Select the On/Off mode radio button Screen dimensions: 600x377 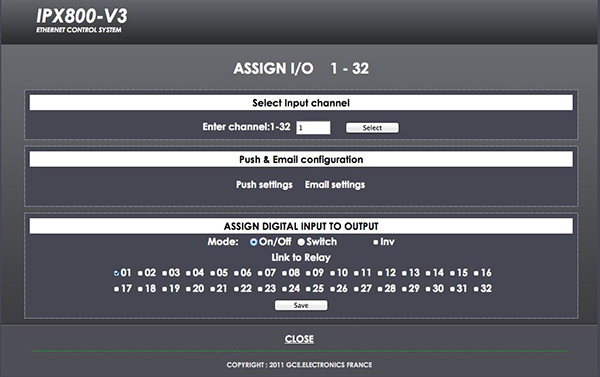pos(253,242)
